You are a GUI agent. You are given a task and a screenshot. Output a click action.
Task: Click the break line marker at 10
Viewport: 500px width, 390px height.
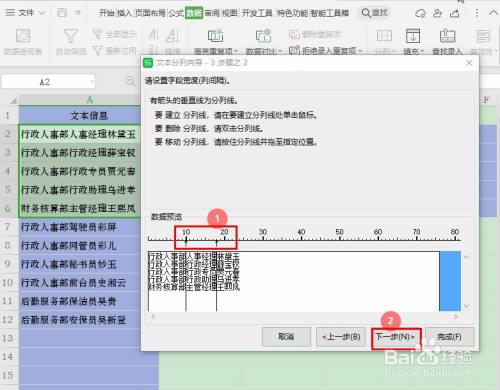coord(186,241)
